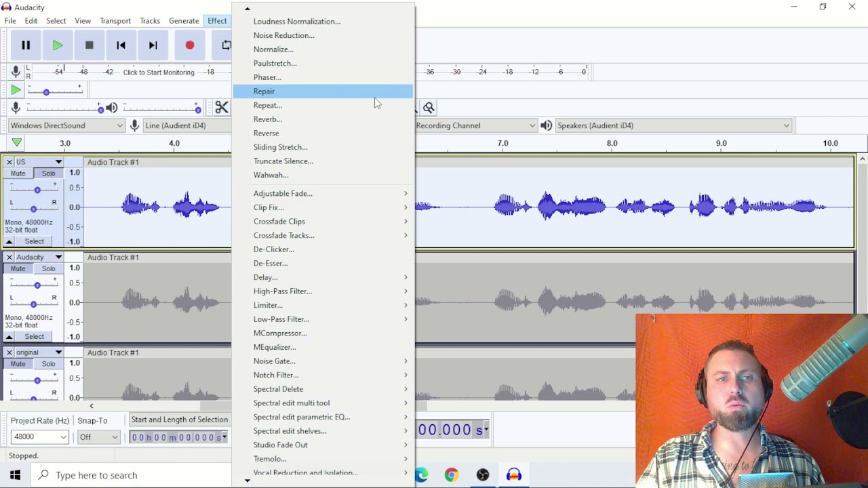The width and height of the screenshot is (868, 488).
Task: Toggle Solo on the US track
Action: point(48,174)
